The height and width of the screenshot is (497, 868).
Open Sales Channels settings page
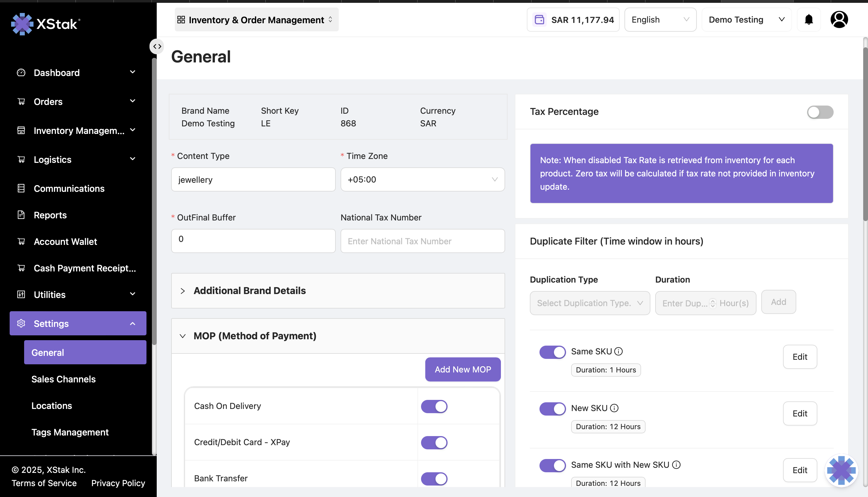[x=63, y=379]
